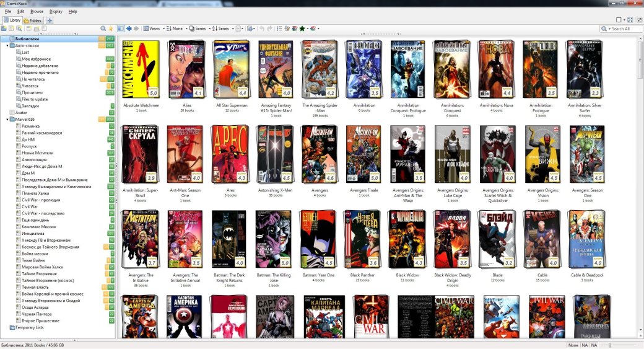Click the undo arrow icon in toolbar
The image size is (644, 349).
[x=261, y=29]
